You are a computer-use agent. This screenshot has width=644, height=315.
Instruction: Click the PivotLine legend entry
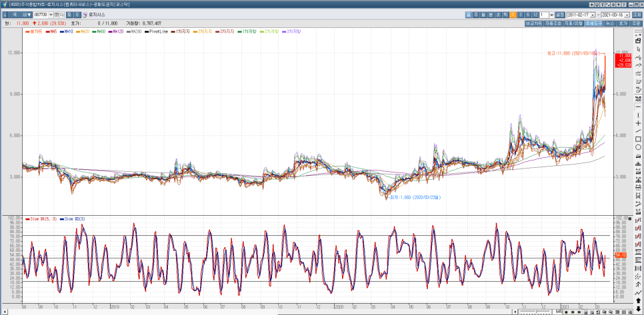[156, 31]
